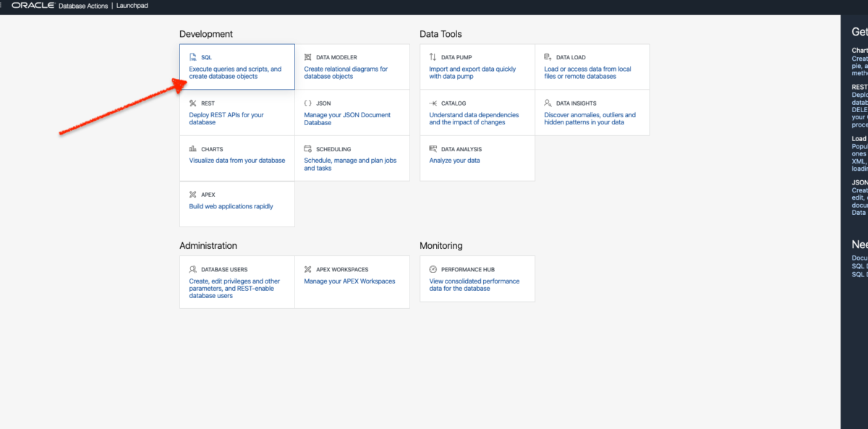Open Data Modeler via its diagram icon
The image size is (868, 429).
[307, 56]
